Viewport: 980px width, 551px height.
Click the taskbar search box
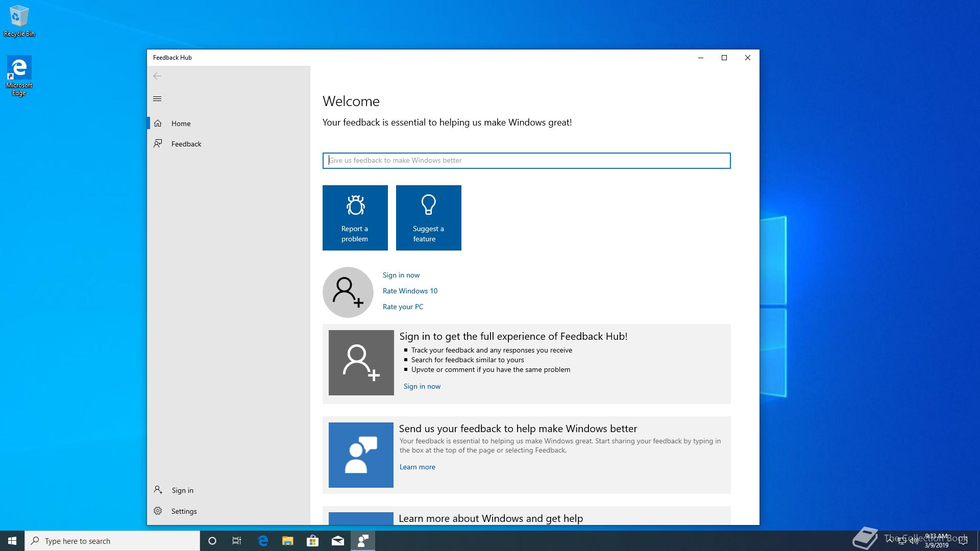coord(112,541)
